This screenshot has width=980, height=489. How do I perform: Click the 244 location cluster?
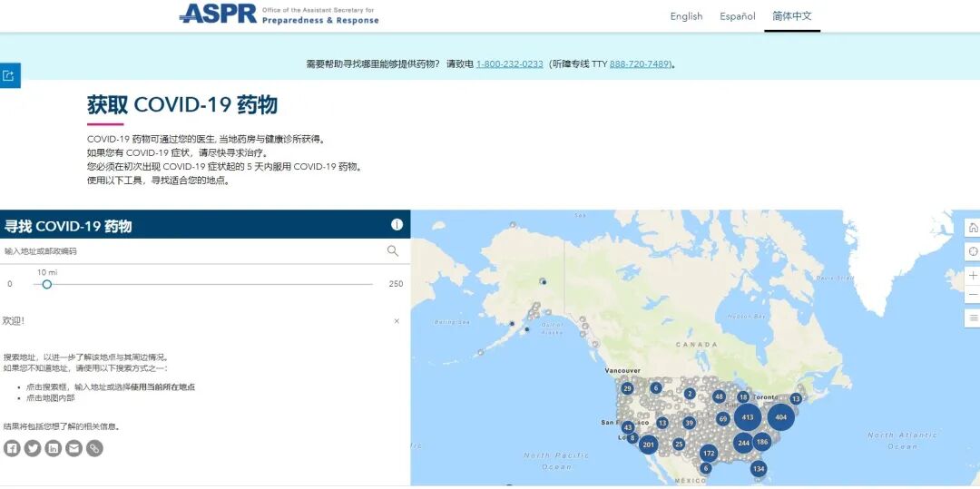coord(744,443)
